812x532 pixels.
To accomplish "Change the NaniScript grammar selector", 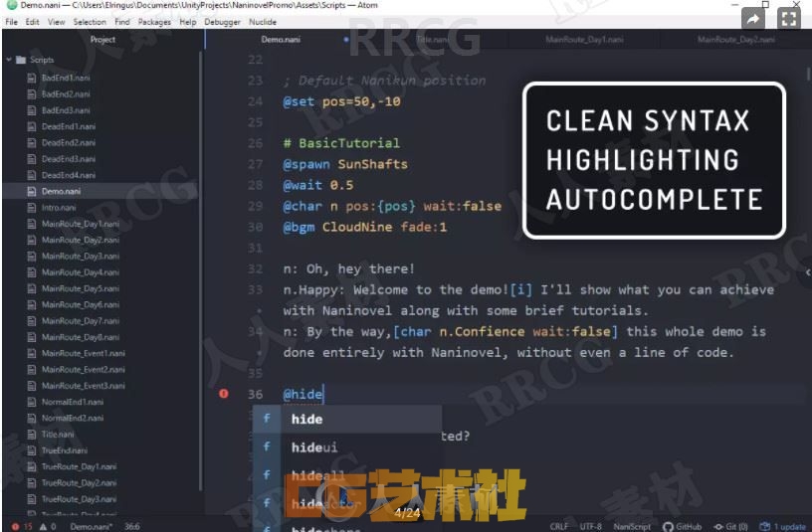I will (632, 526).
